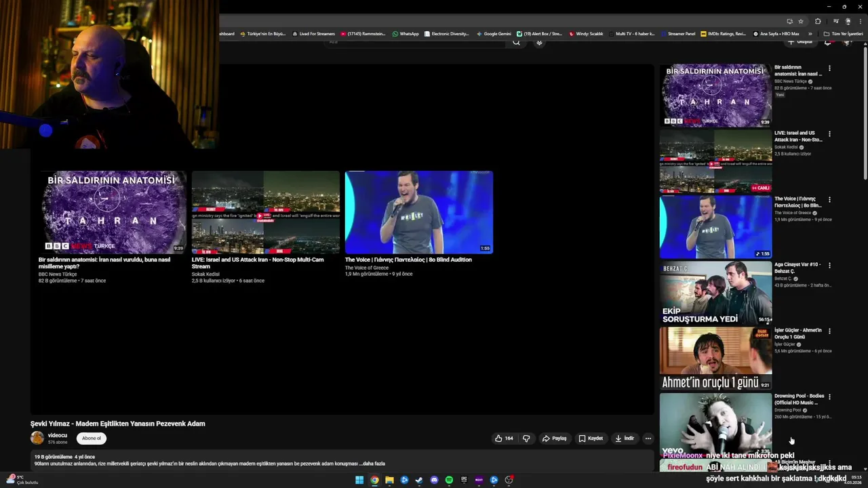Screen dimensions: 868x488
Task: Open the Chrome three-dot menu
Action: [x=861, y=21]
